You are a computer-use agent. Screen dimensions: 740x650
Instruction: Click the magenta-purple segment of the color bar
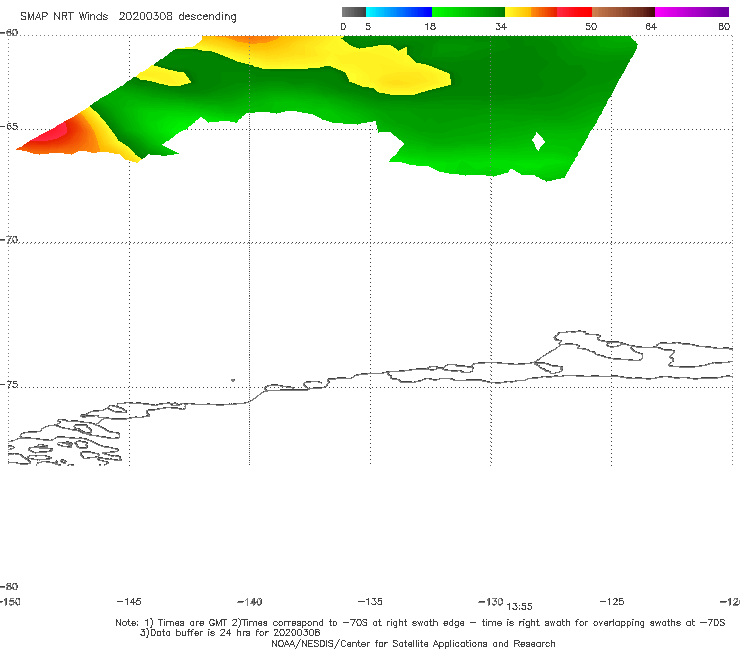pos(692,12)
